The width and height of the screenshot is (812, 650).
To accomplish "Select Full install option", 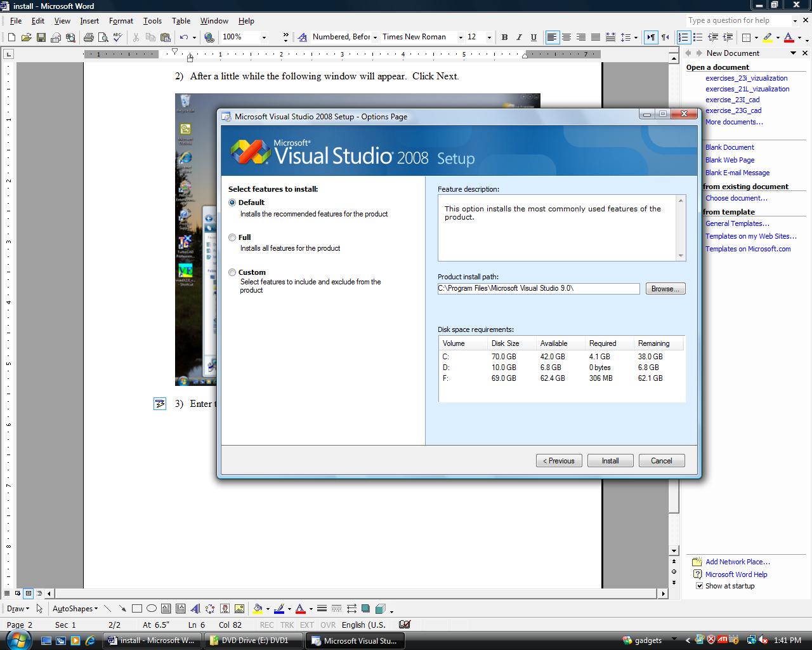I will pyautogui.click(x=232, y=237).
